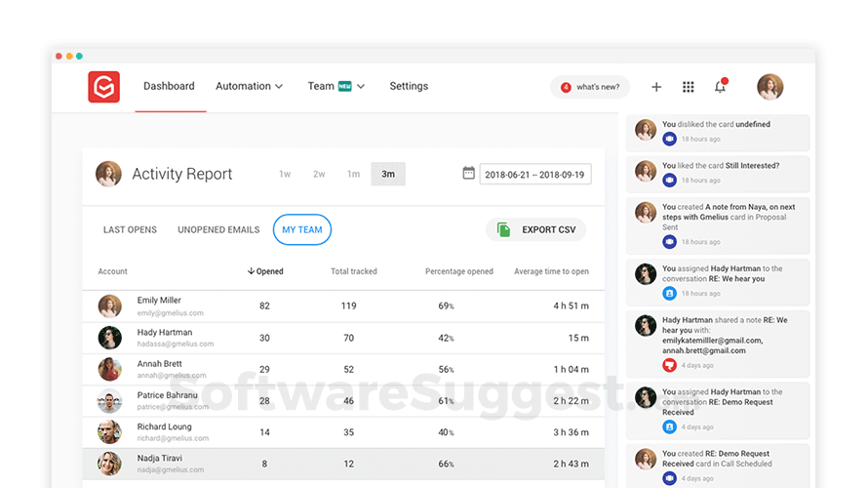Screen dimensions: 868x488
Task: Open 'You liked the card Still Interested?' notification
Action: pyautogui.click(x=718, y=174)
